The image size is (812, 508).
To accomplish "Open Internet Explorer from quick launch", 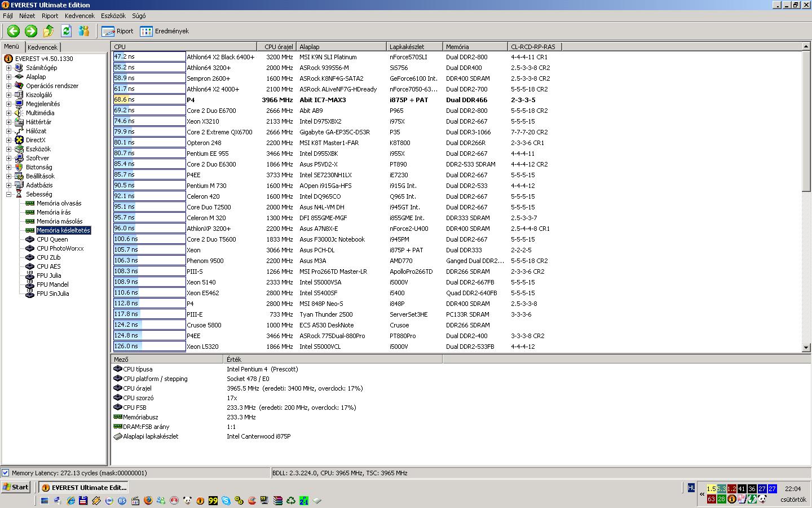I will [70, 500].
